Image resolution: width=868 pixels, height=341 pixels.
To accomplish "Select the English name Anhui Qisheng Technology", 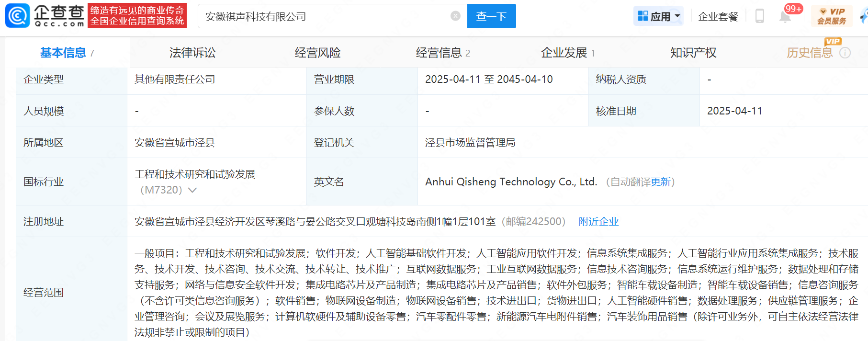I will [x=511, y=182].
